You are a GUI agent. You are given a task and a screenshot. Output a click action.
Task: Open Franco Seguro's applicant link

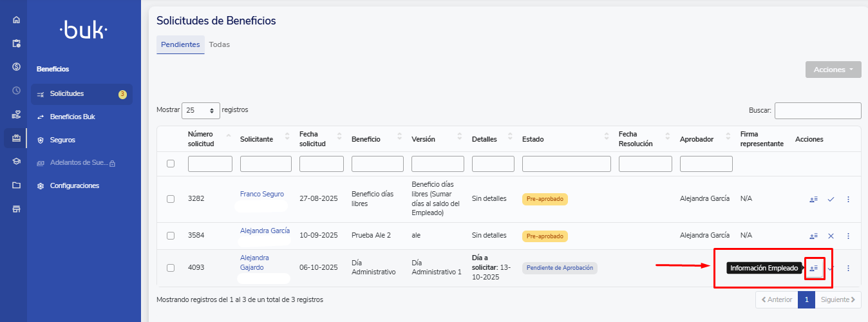coord(261,194)
